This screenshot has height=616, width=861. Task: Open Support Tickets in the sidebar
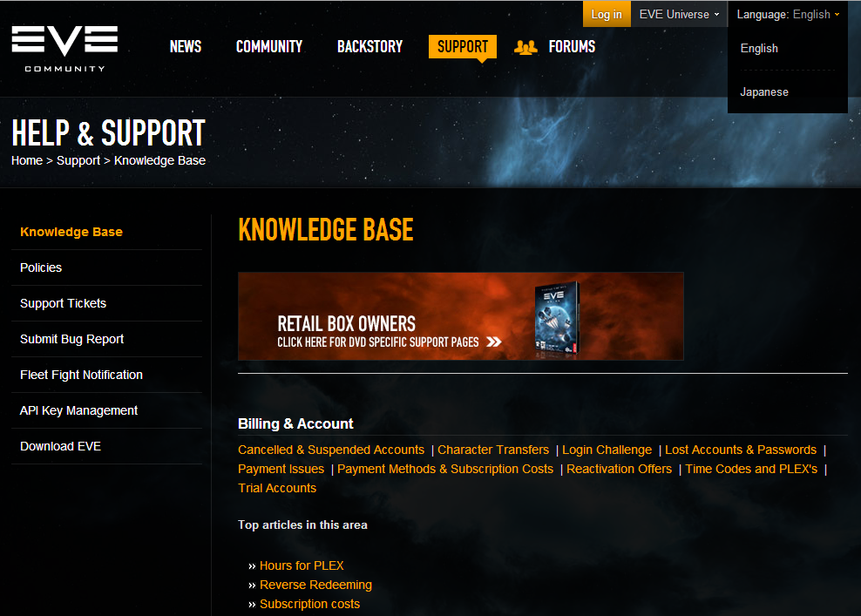click(x=63, y=303)
